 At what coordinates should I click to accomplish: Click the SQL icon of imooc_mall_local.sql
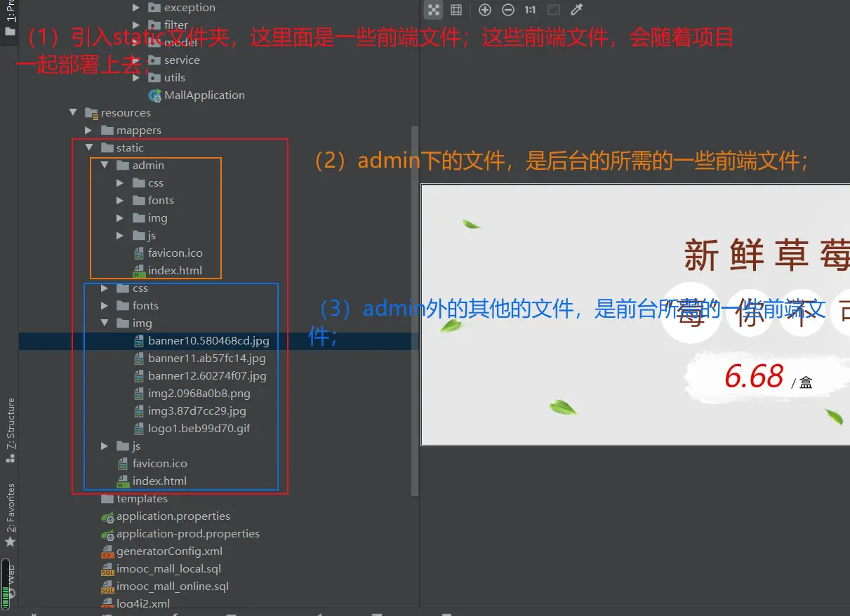coord(107,570)
